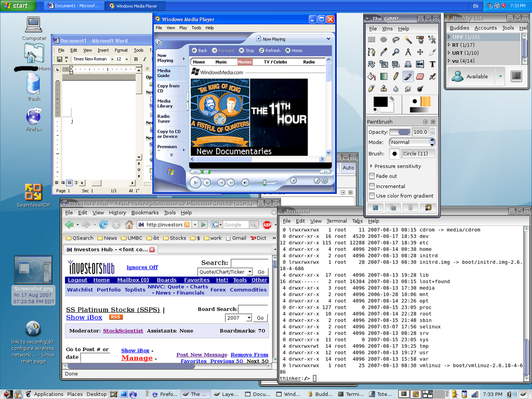This screenshot has height=399, width=532.
Task: Switch to the Music tab in Media Guide
Action: (x=221, y=62)
